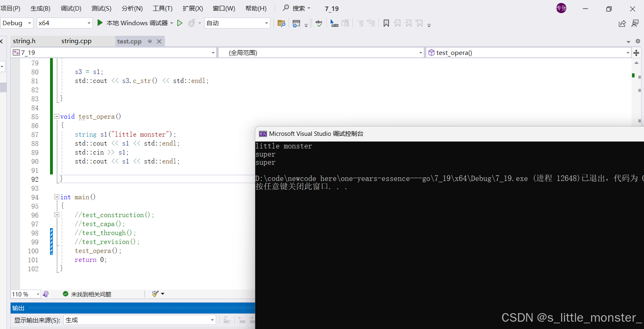The height and width of the screenshot is (329, 644).
Task: Switch to the string.h tab
Action: (24, 41)
